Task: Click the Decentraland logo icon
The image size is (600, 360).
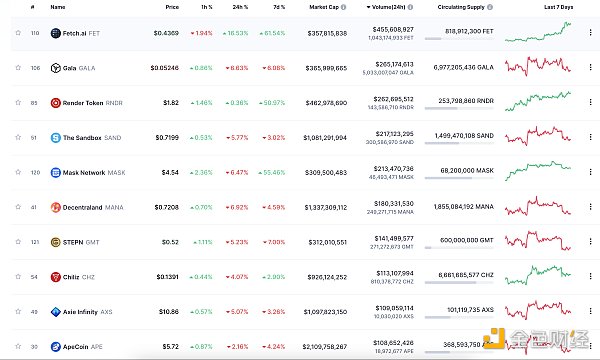Action: point(55,207)
